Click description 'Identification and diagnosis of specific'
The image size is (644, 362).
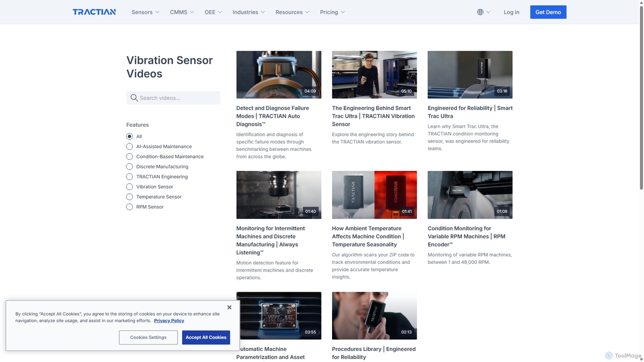tap(274, 146)
